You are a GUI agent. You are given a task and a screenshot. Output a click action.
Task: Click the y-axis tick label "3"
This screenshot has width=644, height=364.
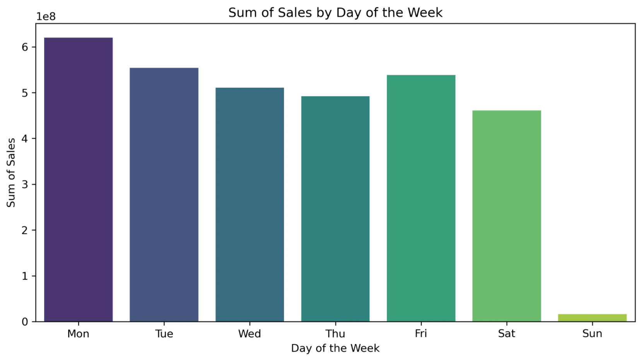pyautogui.click(x=25, y=185)
